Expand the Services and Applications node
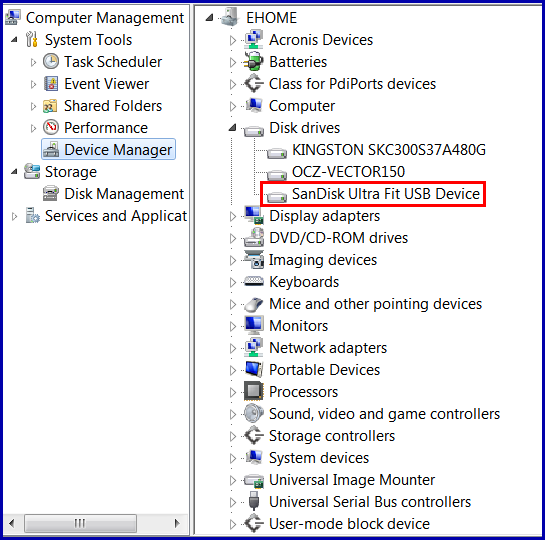This screenshot has height=540, width=545. point(14,216)
